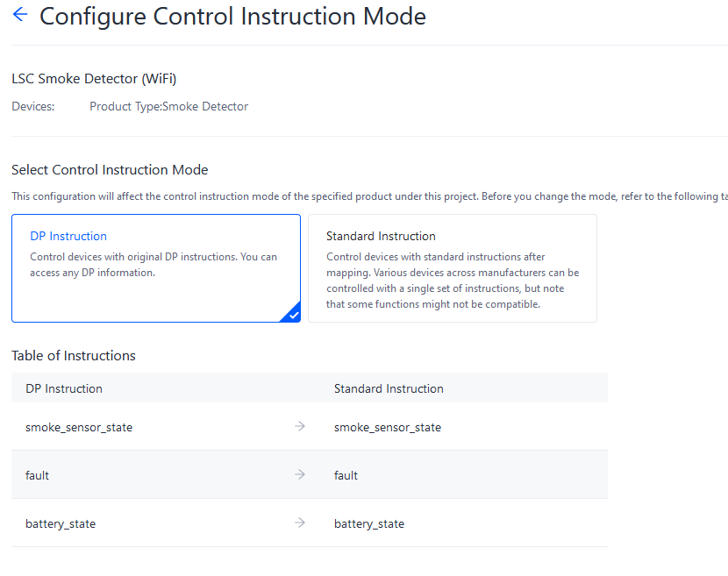728x576 pixels.
Task: Click the Standard Instruction column header
Action: click(389, 388)
